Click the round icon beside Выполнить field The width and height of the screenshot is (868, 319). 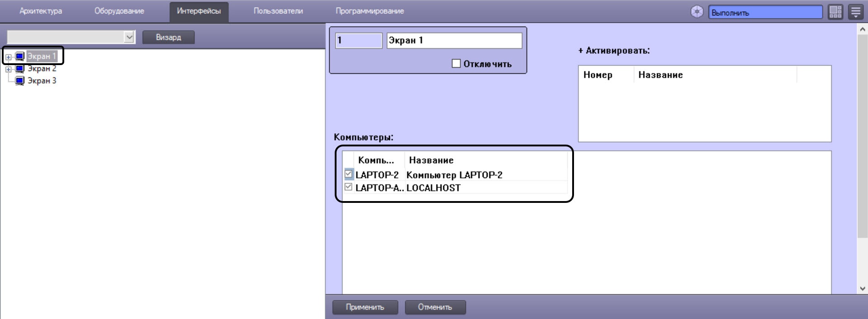(697, 12)
